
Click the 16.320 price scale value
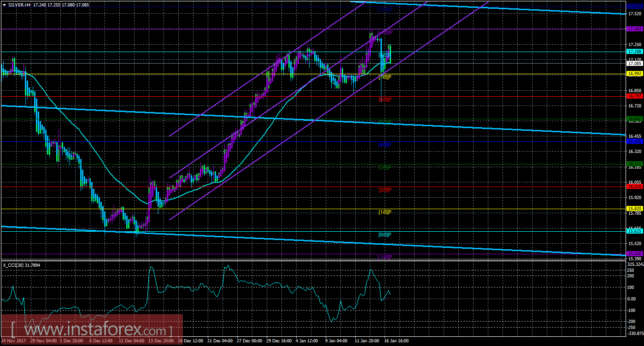[635, 151]
